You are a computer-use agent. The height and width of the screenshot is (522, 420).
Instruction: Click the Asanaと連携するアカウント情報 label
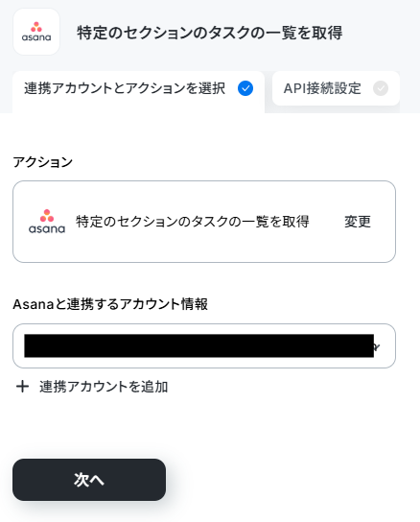coord(110,304)
